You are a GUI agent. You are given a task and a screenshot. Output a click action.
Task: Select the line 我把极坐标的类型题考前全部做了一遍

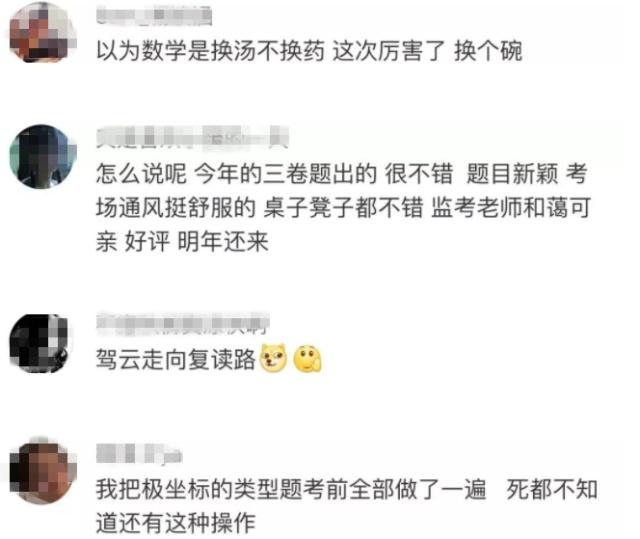pos(291,489)
